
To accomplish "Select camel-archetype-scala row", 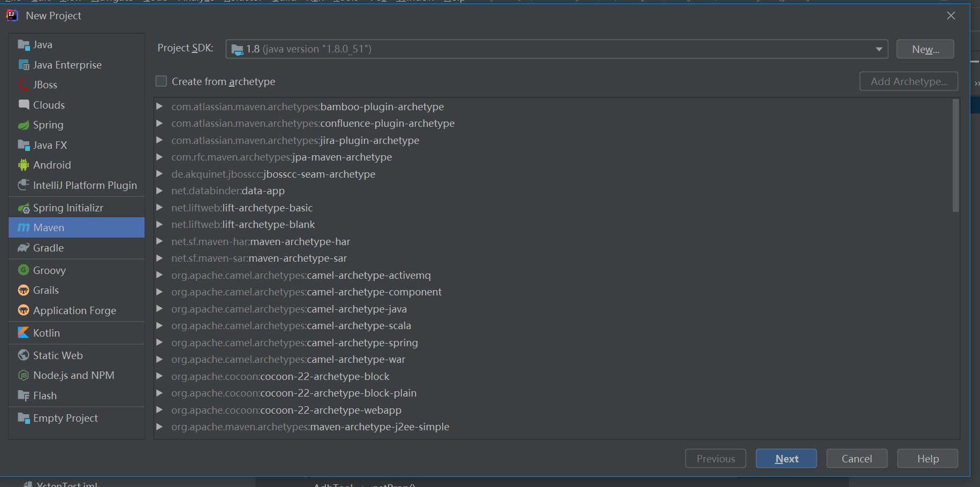I will pyautogui.click(x=553, y=325).
